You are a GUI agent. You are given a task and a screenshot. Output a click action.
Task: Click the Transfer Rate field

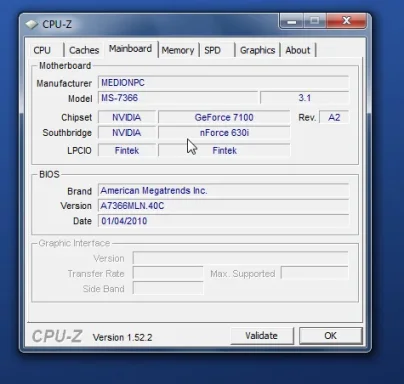(168, 273)
